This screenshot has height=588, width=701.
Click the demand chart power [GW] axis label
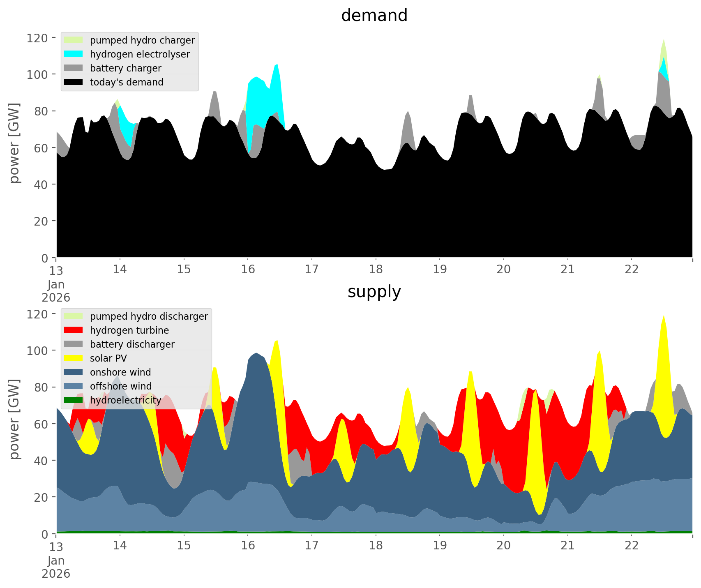tap(14, 143)
